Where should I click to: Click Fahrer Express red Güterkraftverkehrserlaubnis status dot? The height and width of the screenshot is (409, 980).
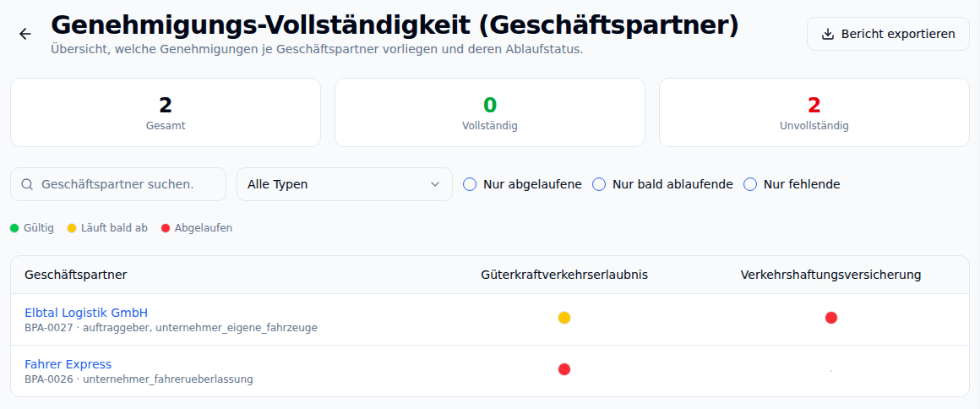click(564, 369)
